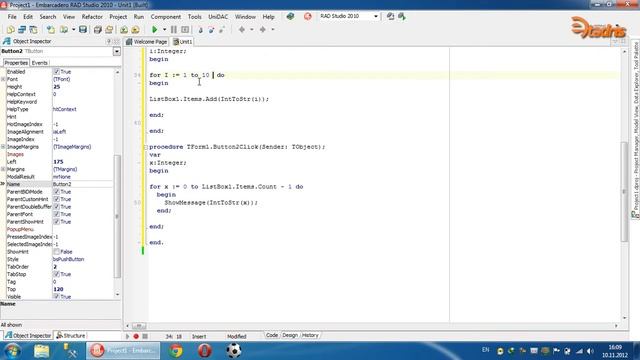The height and width of the screenshot is (360, 640).
Task: Toggle the TabStop property checkbox
Action: coord(56,274)
